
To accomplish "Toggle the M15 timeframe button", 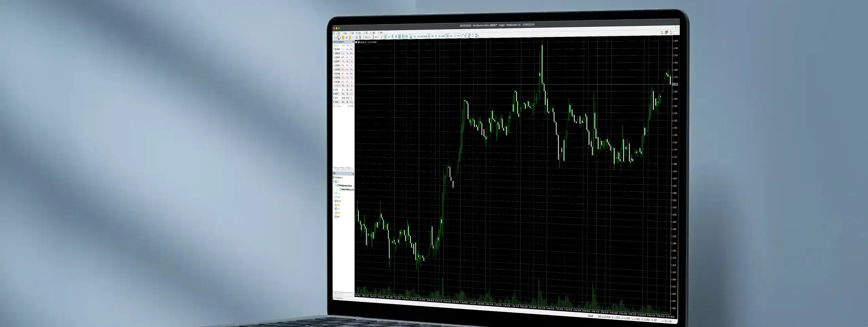I will 421,36.
